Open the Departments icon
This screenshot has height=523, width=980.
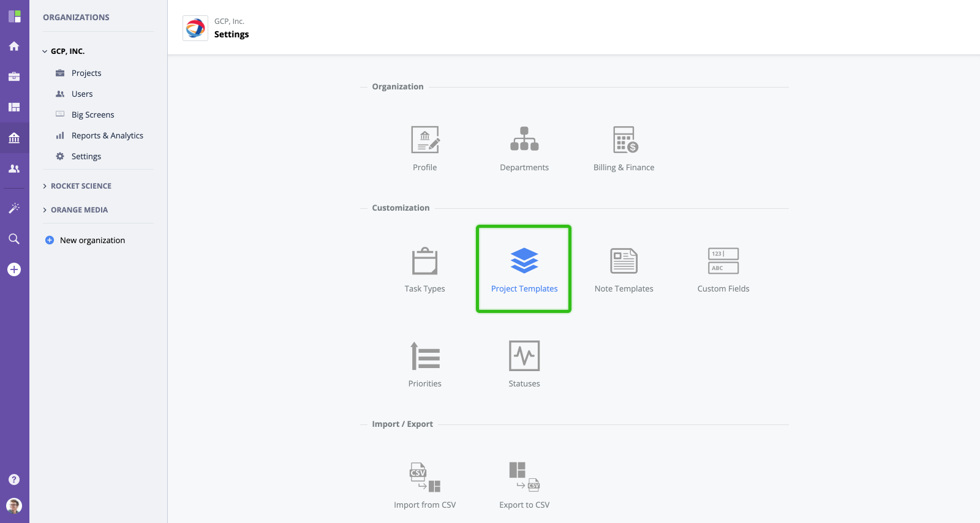pyautogui.click(x=524, y=139)
